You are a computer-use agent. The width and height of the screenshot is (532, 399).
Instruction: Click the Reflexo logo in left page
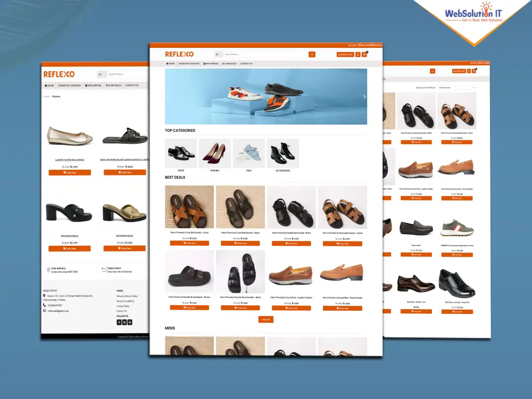[59, 74]
